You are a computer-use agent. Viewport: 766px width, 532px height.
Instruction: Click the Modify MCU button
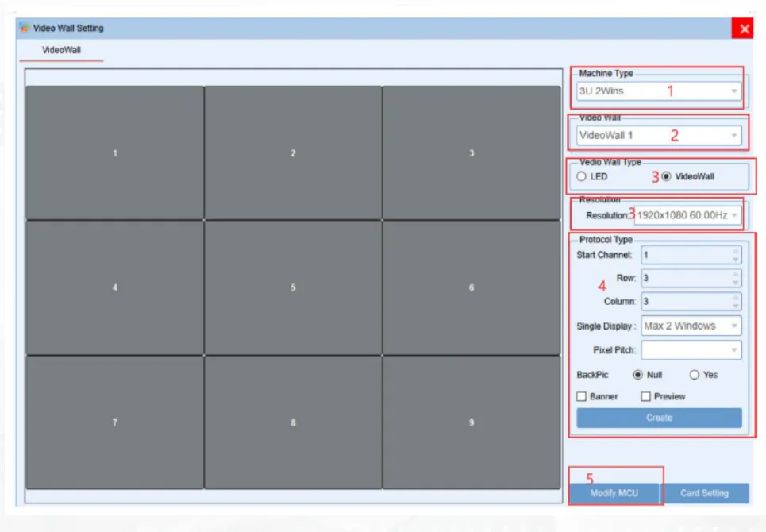click(x=614, y=493)
